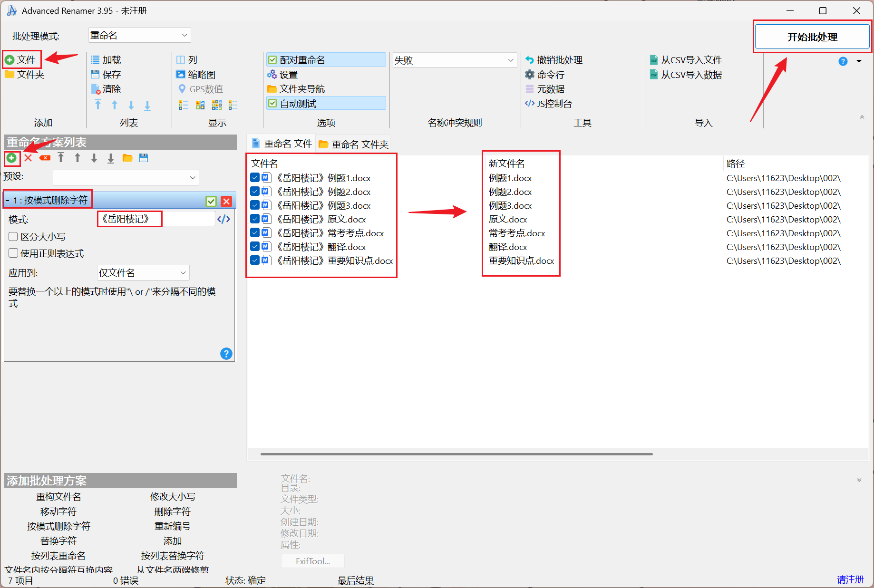The image size is (874, 588).
Task: Sort by the 文件名 column header
Action: (264, 164)
